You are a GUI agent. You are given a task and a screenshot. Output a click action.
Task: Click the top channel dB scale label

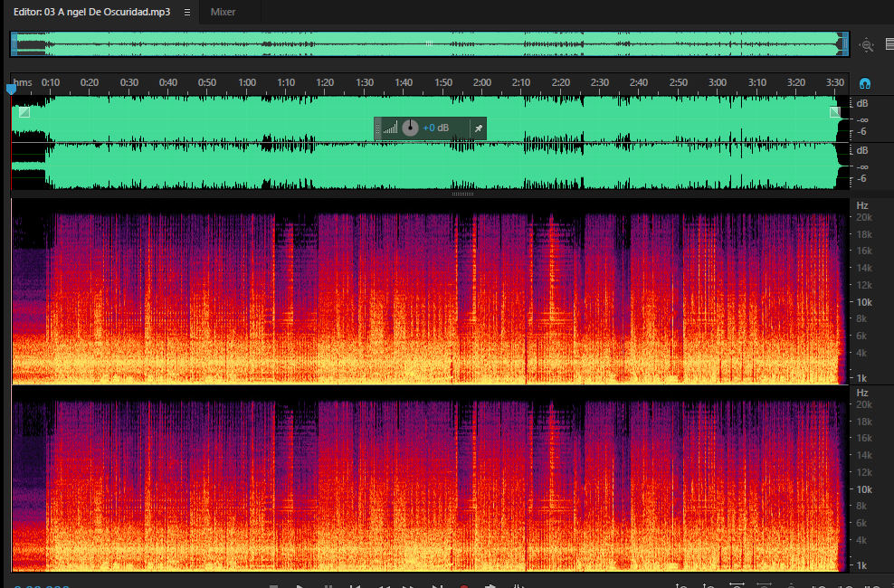point(862,103)
